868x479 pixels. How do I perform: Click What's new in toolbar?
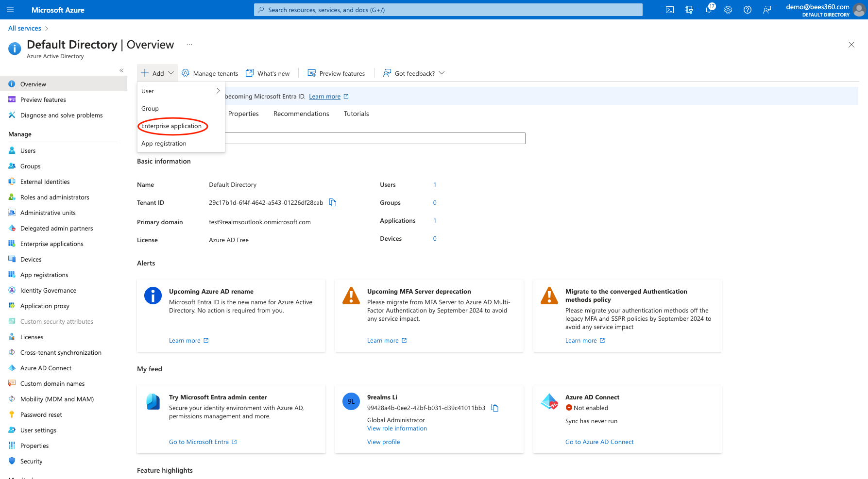click(x=268, y=73)
